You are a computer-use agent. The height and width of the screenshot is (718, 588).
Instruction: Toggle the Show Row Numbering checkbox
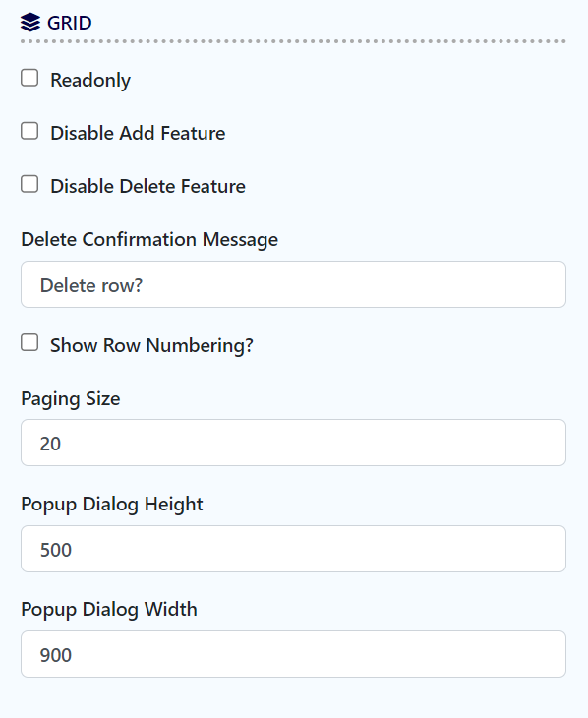coord(29,343)
